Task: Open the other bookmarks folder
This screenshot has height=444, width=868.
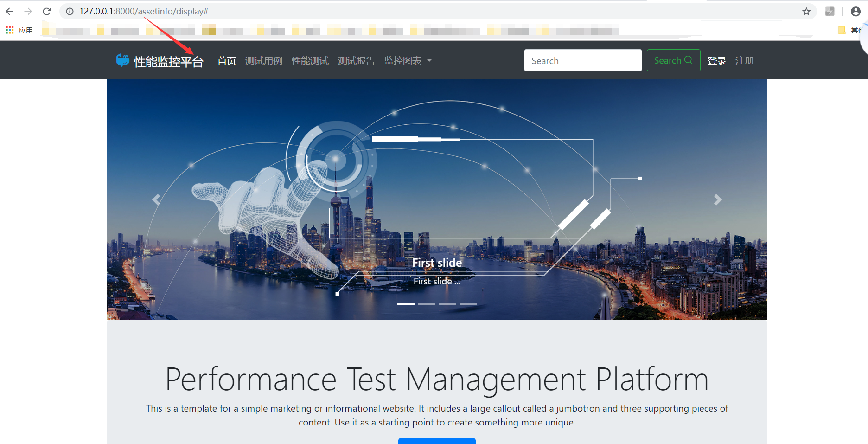Action: [x=849, y=30]
